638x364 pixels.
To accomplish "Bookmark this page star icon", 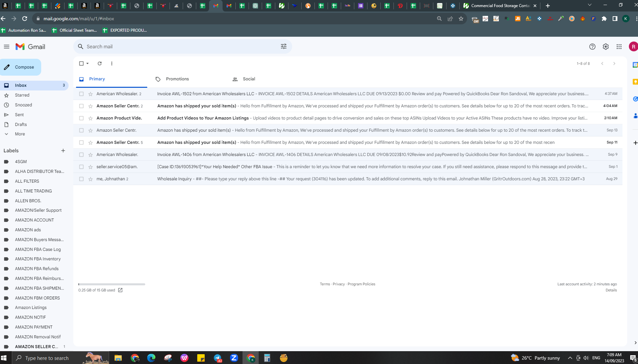I will (461, 19).
